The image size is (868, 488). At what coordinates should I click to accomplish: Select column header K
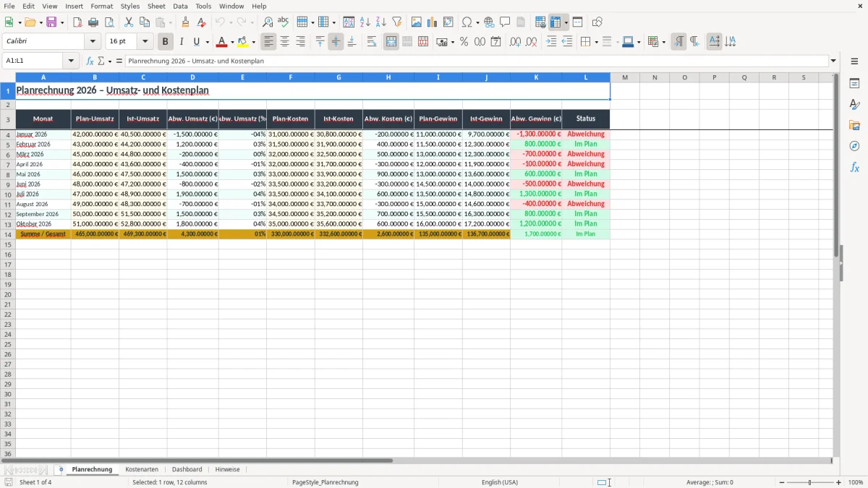pos(536,77)
